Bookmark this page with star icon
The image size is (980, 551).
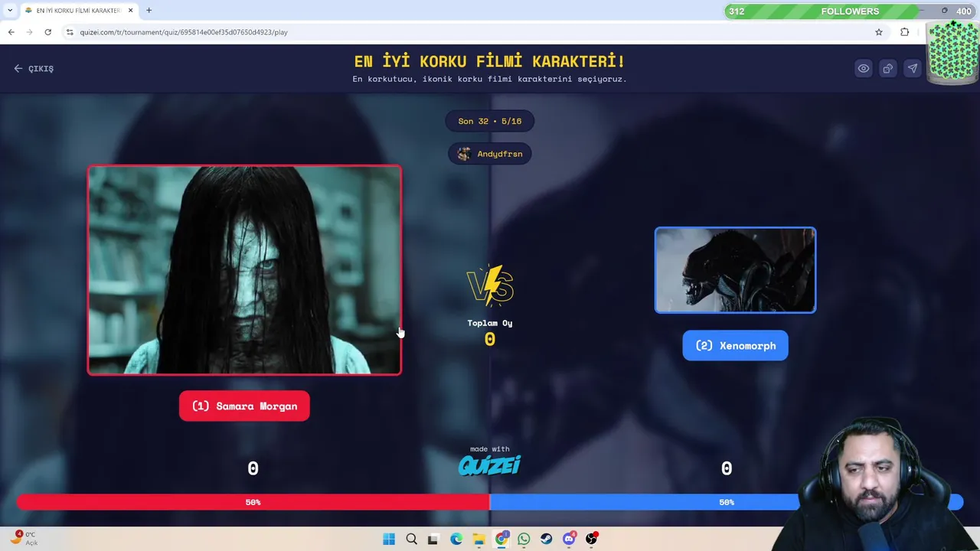coord(879,32)
